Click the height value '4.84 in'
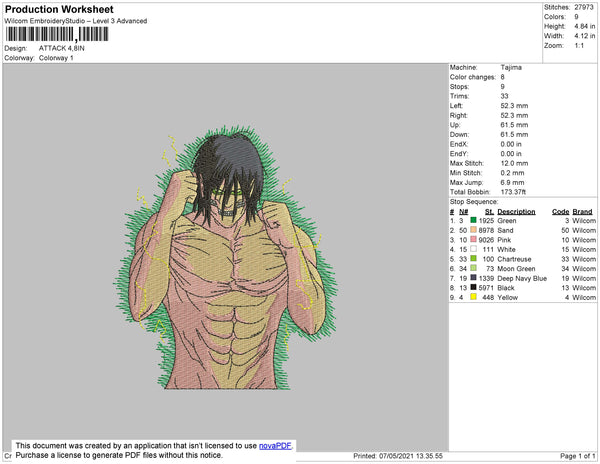This screenshot has height=464, width=600. (x=584, y=26)
